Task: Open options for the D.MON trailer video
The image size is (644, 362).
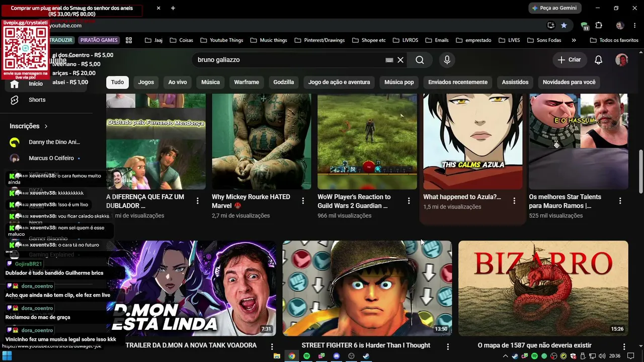Action: [x=272, y=346]
